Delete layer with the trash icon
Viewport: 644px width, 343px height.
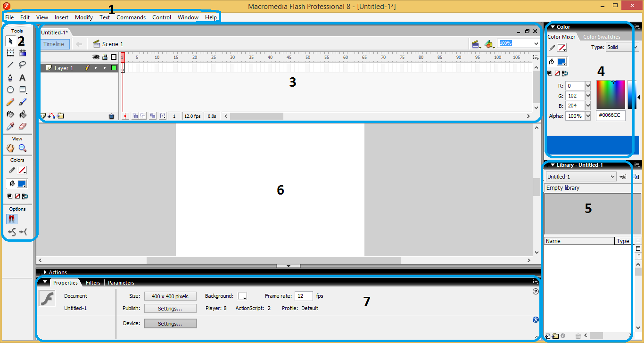112,116
